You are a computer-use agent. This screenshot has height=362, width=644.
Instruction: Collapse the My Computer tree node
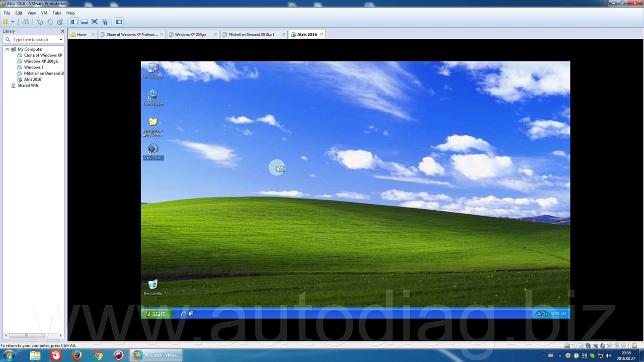(x=7, y=49)
